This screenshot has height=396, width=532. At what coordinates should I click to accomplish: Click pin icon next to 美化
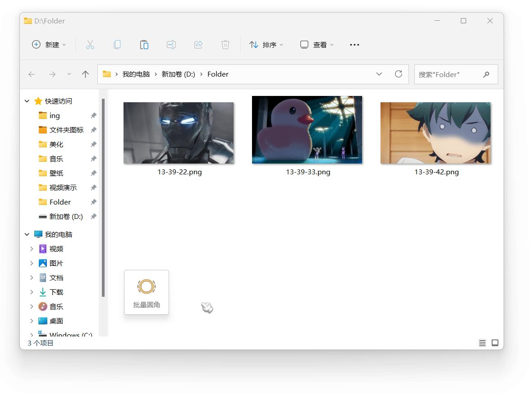coord(94,145)
